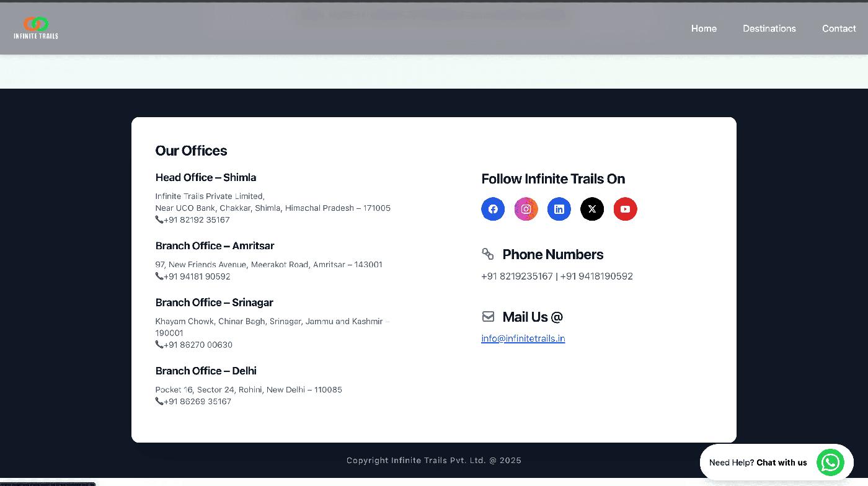This screenshot has width=868, height=486.
Task: Open the Instagram profile icon
Action: click(526, 209)
